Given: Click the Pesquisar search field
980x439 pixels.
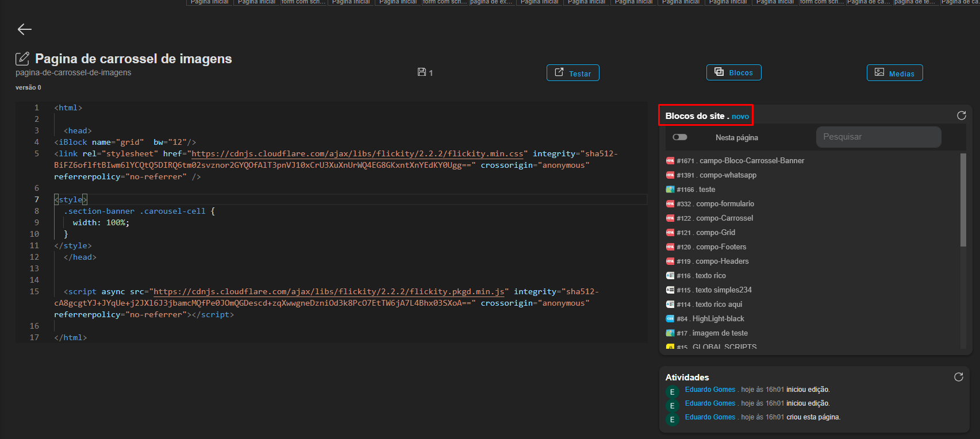Looking at the screenshot, I should (x=878, y=137).
